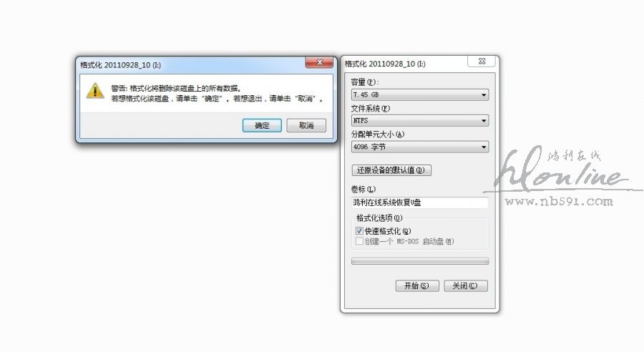
Task: Click the yellow warning triangle icon
Action: tap(95, 91)
